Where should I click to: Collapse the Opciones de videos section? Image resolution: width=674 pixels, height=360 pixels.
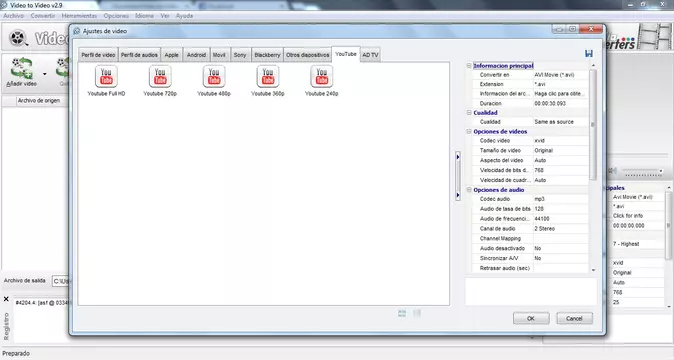(469, 131)
